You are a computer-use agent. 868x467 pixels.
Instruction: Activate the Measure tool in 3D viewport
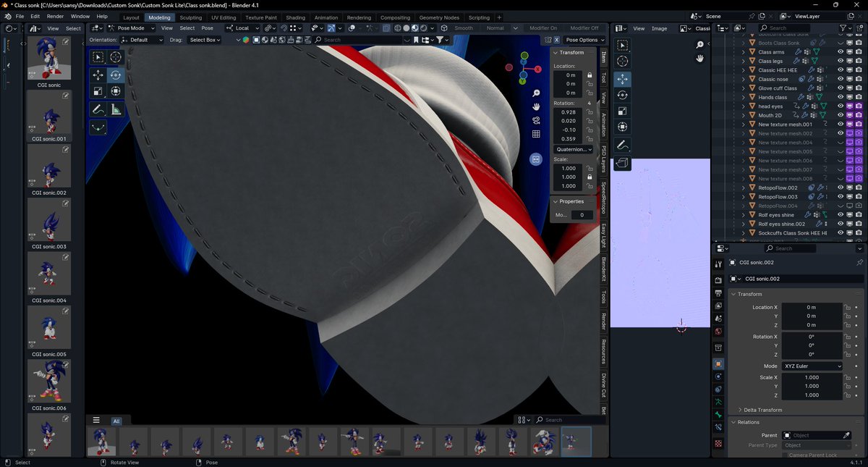[x=116, y=109]
